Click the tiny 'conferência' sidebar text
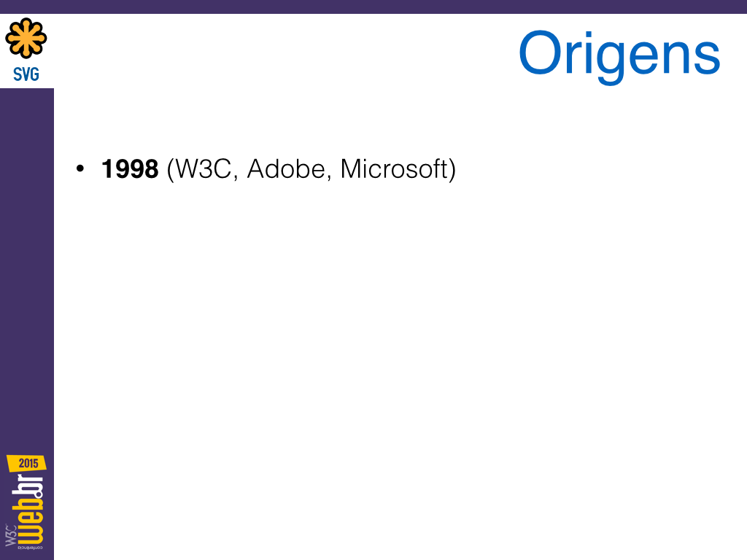 [31, 548]
